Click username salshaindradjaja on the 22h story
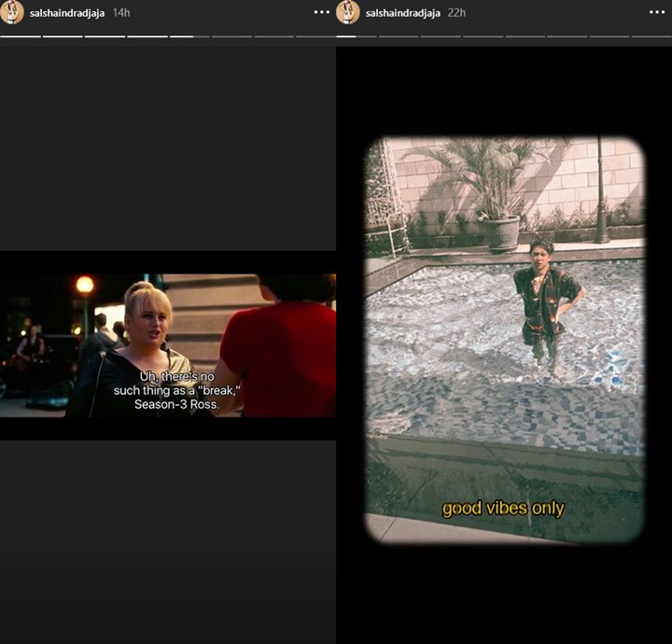Image resolution: width=672 pixels, height=644 pixels. pos(403,13)
